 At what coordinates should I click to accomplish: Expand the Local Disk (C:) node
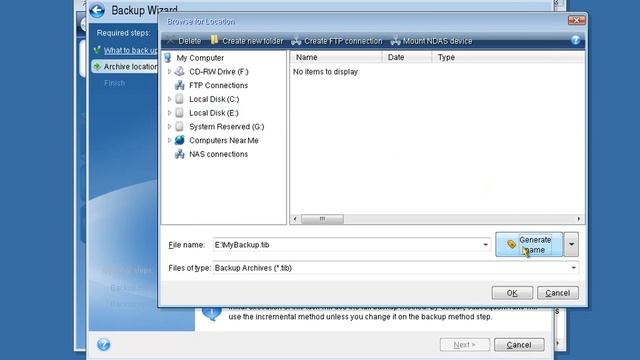click(169, 99)
